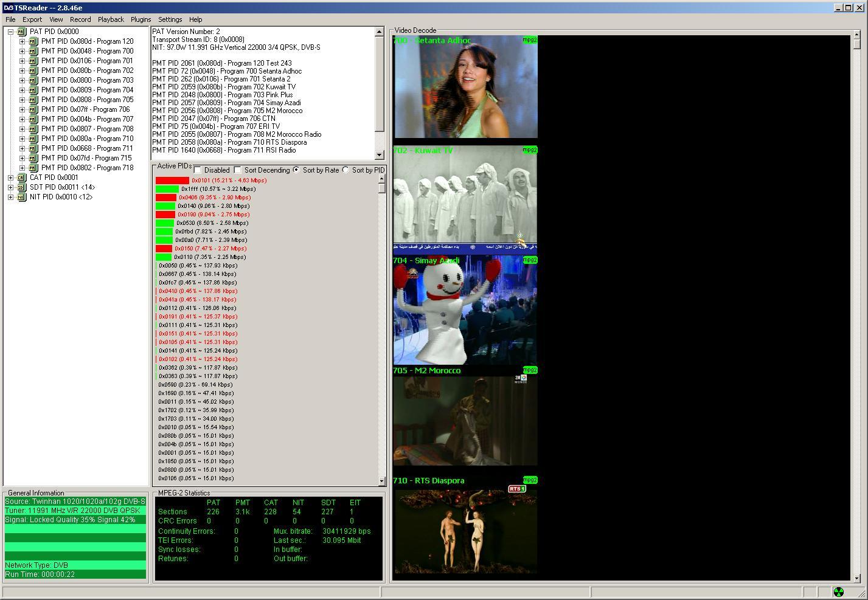
Task: Click the mpg2 badge on M2 Morocco
Action: point(530,370)
